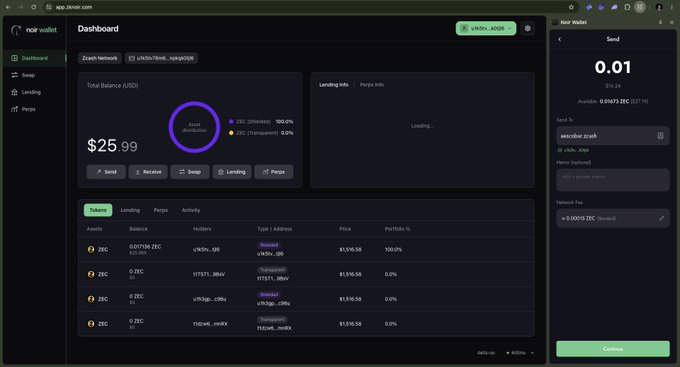Click the 100.0% portfolio value in the table
Screen dimensions: 680x367
393,249
